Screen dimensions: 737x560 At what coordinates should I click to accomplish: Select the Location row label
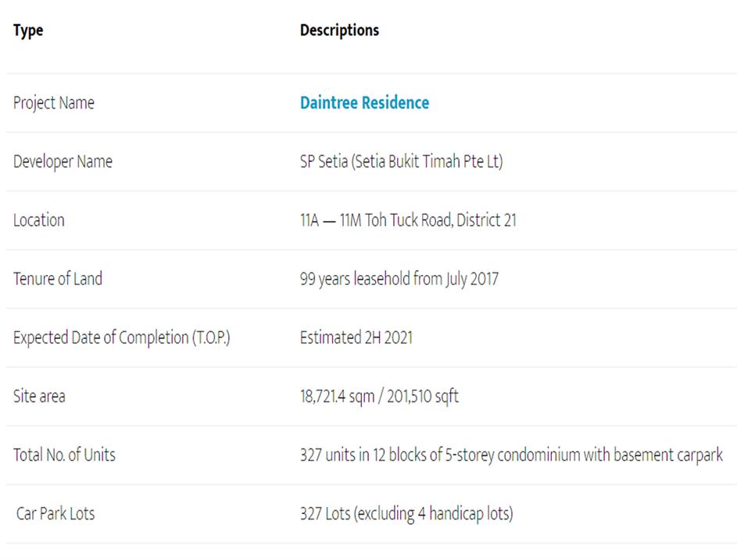coord(39,220)
